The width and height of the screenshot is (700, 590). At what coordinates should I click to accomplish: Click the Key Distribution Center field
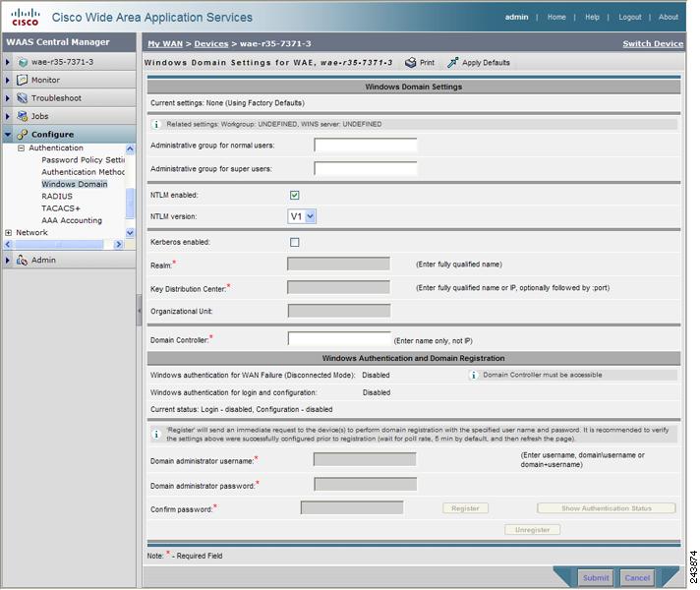tap(338, 287)
